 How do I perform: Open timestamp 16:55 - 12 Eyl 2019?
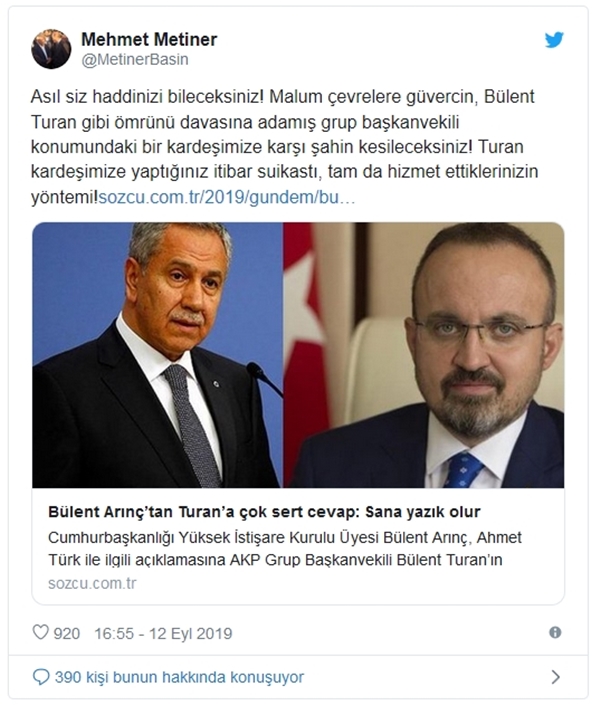(x=163, y=634)
